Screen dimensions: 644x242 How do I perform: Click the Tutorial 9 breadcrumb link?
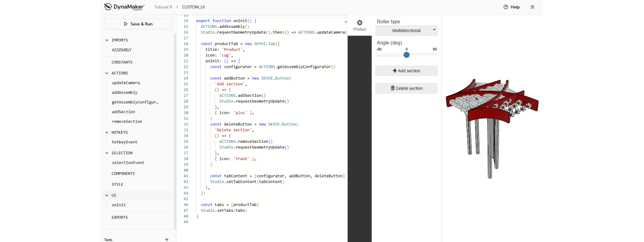pos(163,7)
